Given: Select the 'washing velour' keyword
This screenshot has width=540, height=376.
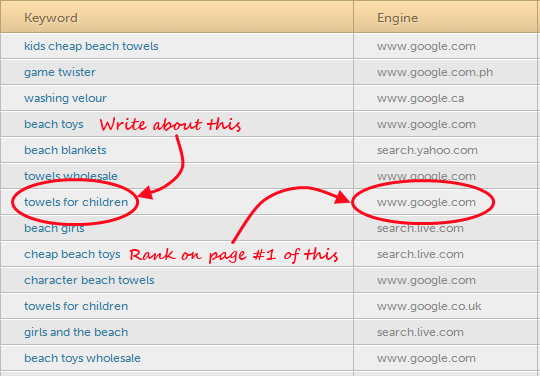Looking at the screenshot, I should click(x=65, y=98).
